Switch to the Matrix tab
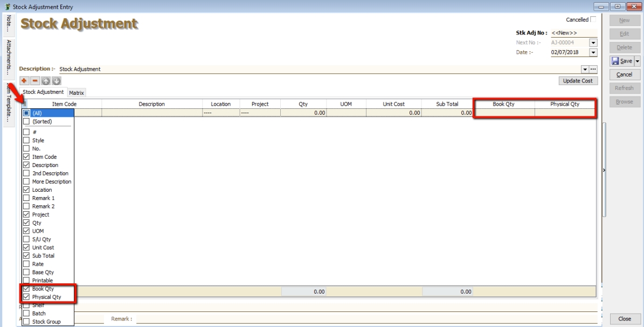The height and width of the screenshot is (327, 644). (76, 93)
